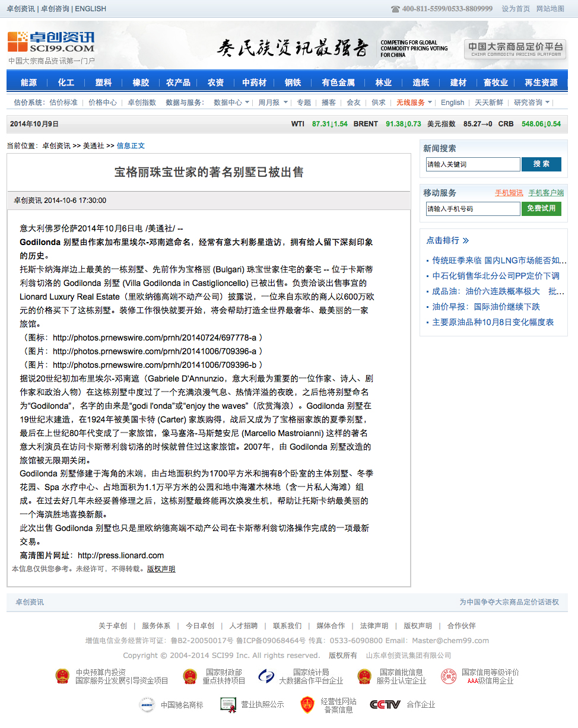Click the phone icon beside 400-811-5599
The image size is (578, 728).
coord(395,9)
